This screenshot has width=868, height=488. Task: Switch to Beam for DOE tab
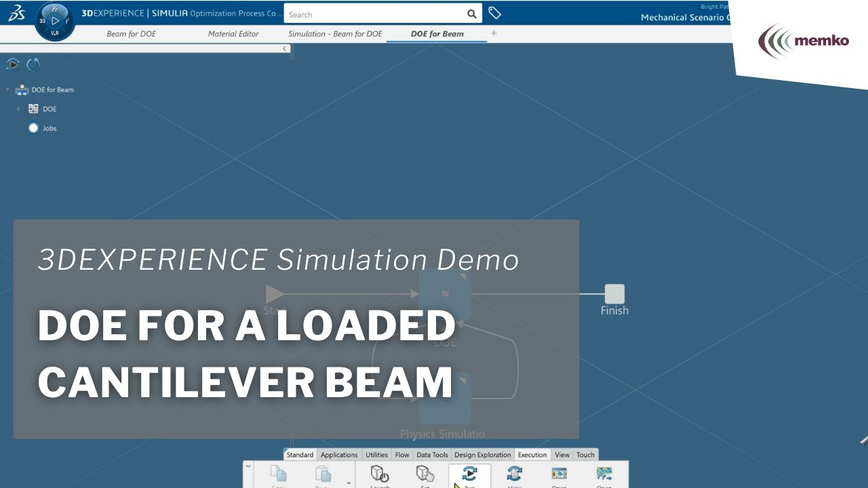coord(131,34)
